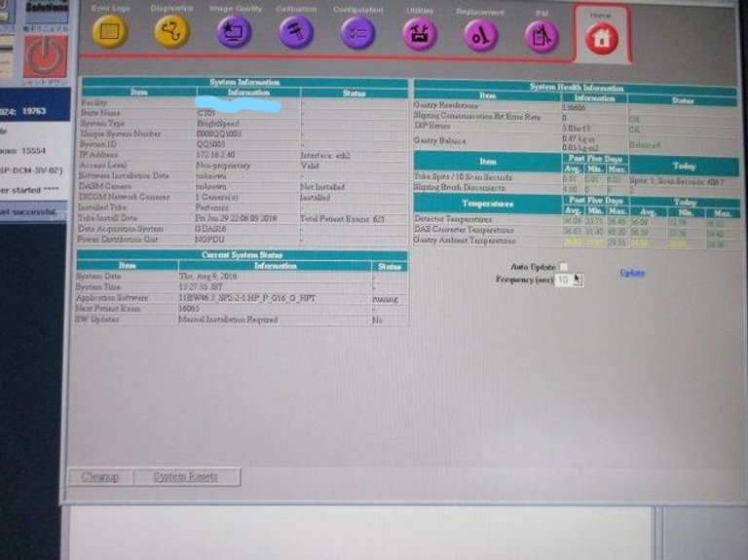Select the Application Software version text
Viewport: 748px width, 560px height.
pos(242,298)
